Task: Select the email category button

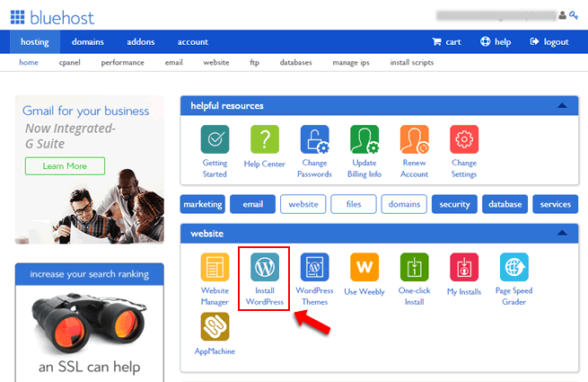Action: point(253,204)
